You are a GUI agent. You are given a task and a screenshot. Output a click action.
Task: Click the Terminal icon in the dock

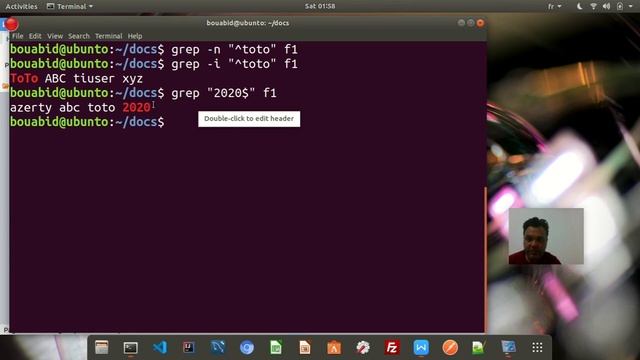[131, 348]
